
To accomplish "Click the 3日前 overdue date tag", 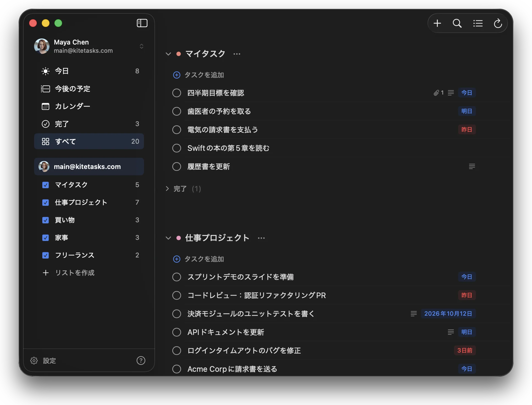I will 465,350.
